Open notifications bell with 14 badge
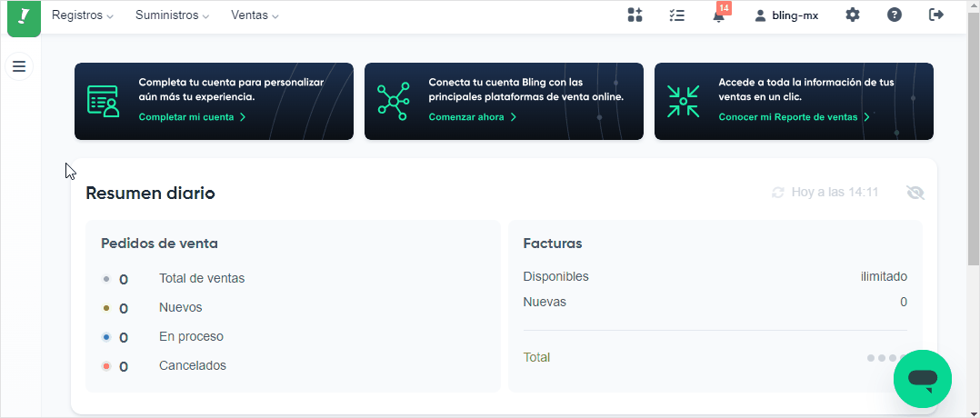Viewport: 980px width, 418px height. (x=720, y=15)
